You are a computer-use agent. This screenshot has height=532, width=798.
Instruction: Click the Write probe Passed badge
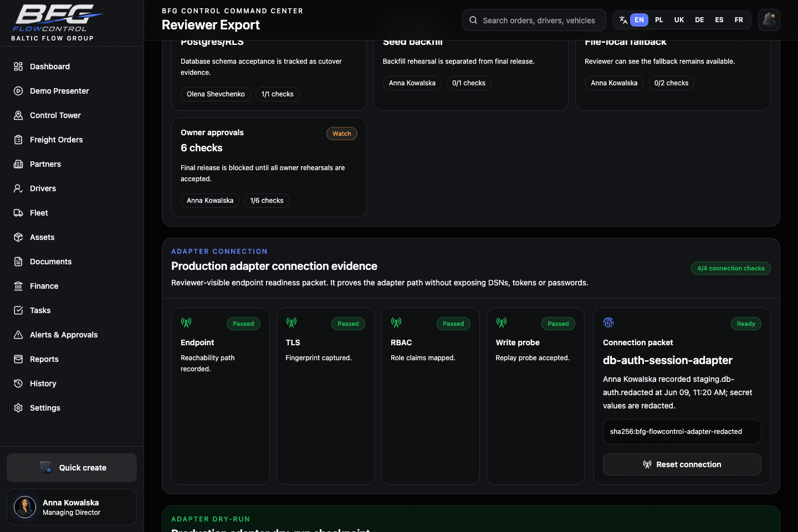click(558, 324)
